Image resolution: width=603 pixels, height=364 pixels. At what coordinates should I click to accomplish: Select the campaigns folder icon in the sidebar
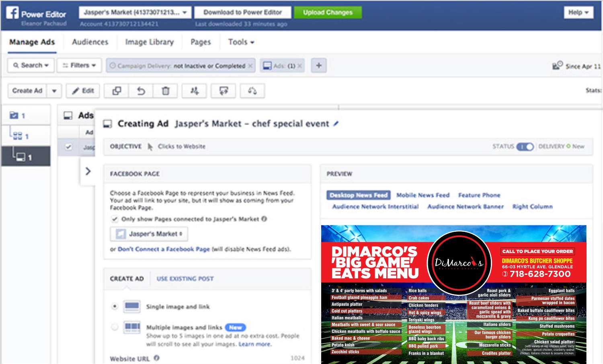point(14,116)
